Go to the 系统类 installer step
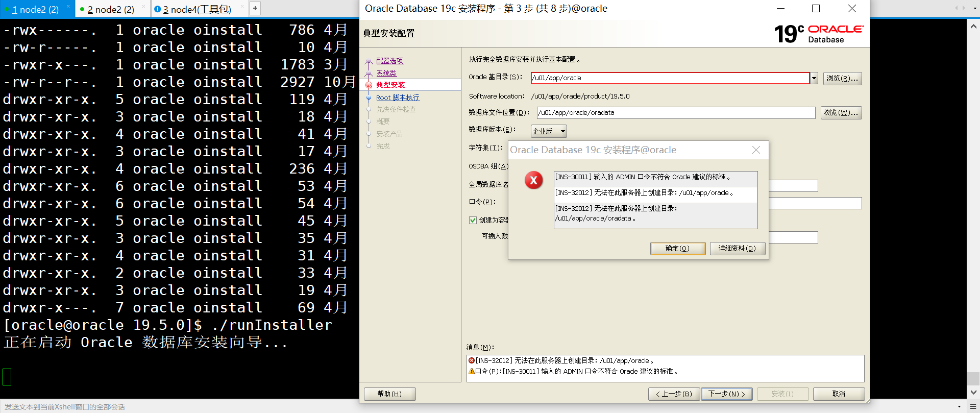The height and width of the screenshot is (413, 980). click(386, 73)
